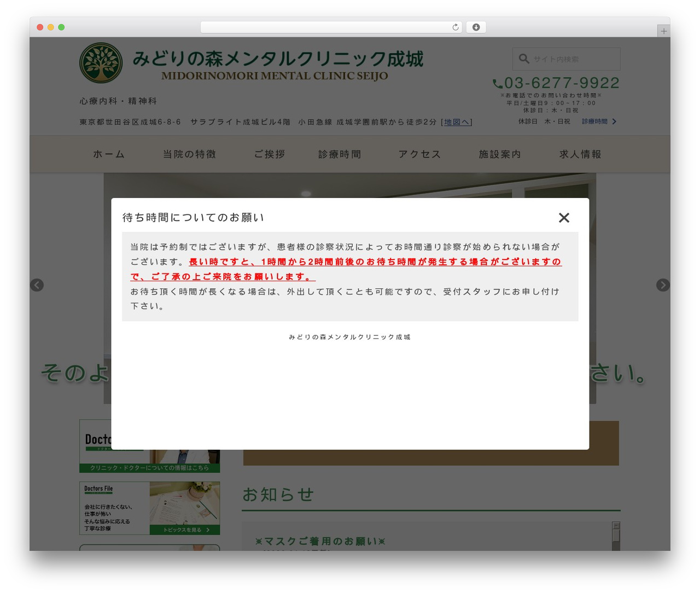Screen dimensions: 700x593
Task: Click the clinic name in popup footer
Action: coord(350,337)
